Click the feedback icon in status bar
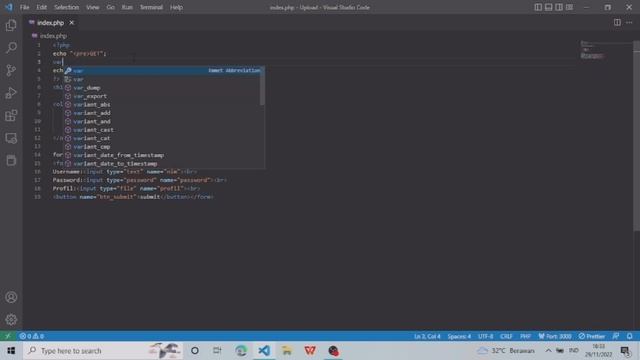The width and height of the screenshot is (640, 360). 616,336
